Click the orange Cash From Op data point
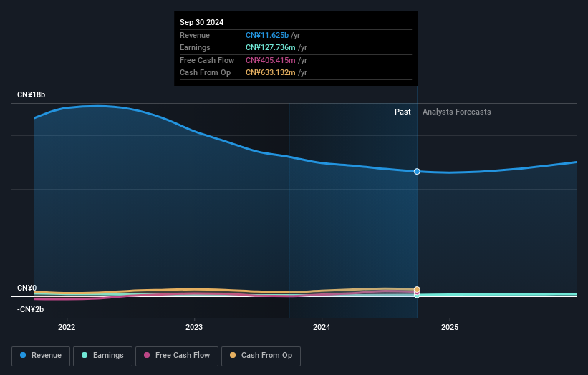Viewport: 588px width, 375px height. [x=417, y=289]
